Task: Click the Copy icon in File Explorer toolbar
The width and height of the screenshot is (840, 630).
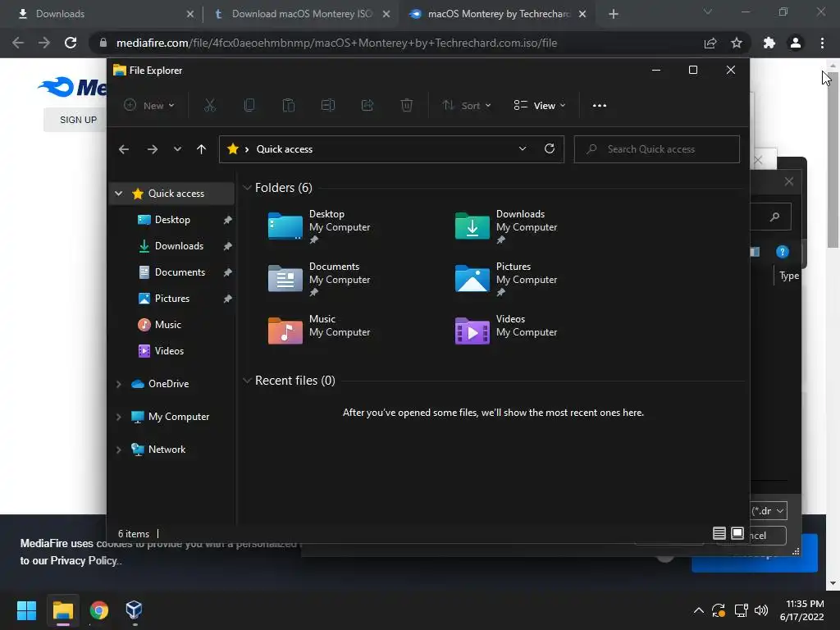Action: 249,106
